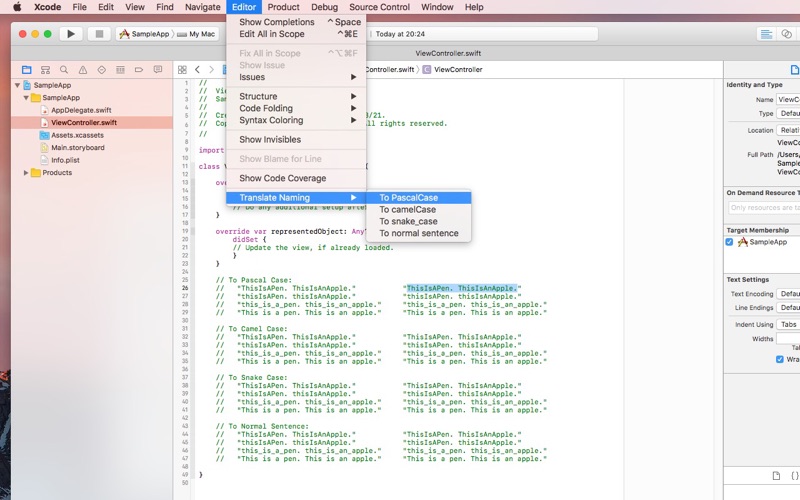Open the Apple menu
Image resolution: width=800 pixels, height=500 pixels.
17,7
